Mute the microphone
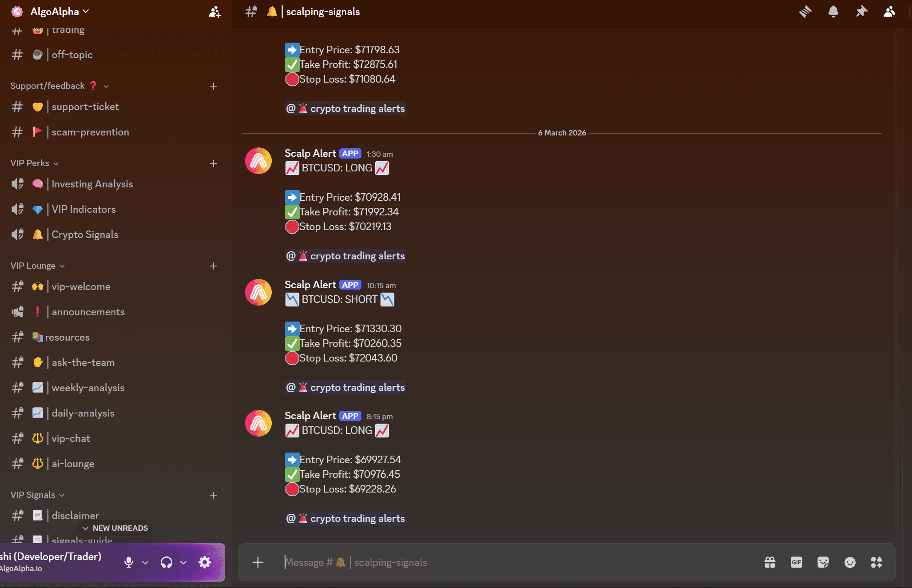This screenshot has width=912, height=588. tap(129, 562)
